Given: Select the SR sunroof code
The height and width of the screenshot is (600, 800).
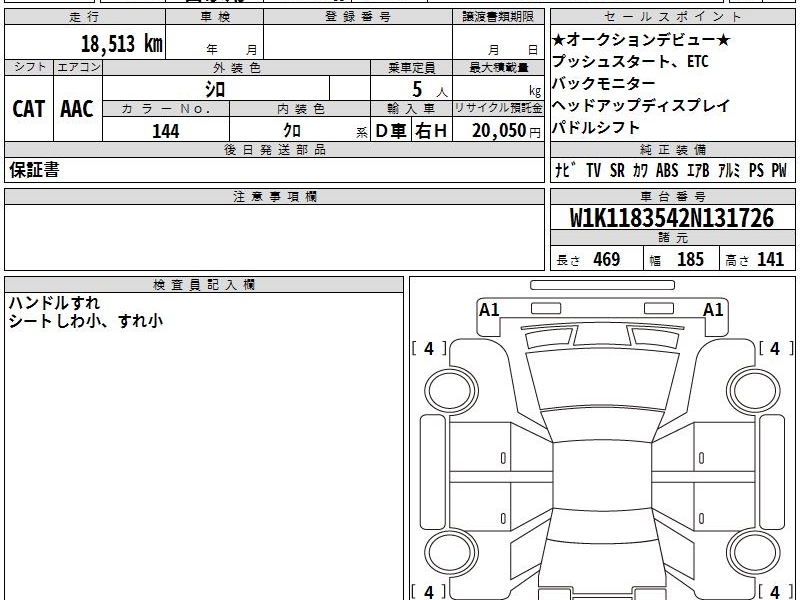Looking at the screenshot, I should tap(617, 170).
